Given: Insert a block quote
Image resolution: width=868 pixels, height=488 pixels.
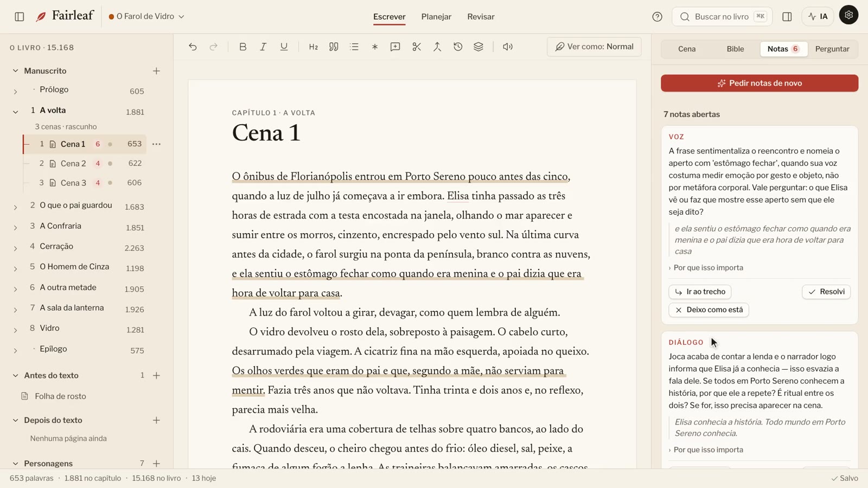Looking at the screenshot, I should (x=334, y=47).
